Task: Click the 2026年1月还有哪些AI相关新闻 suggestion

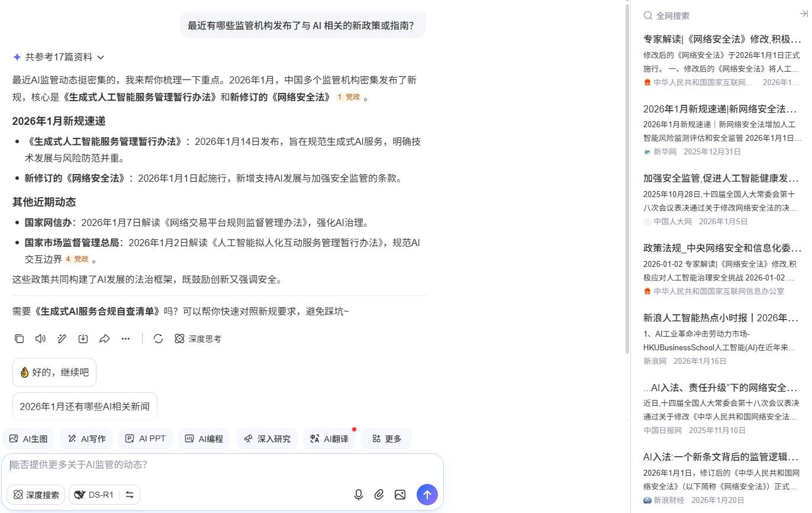Action: (85, 406)
